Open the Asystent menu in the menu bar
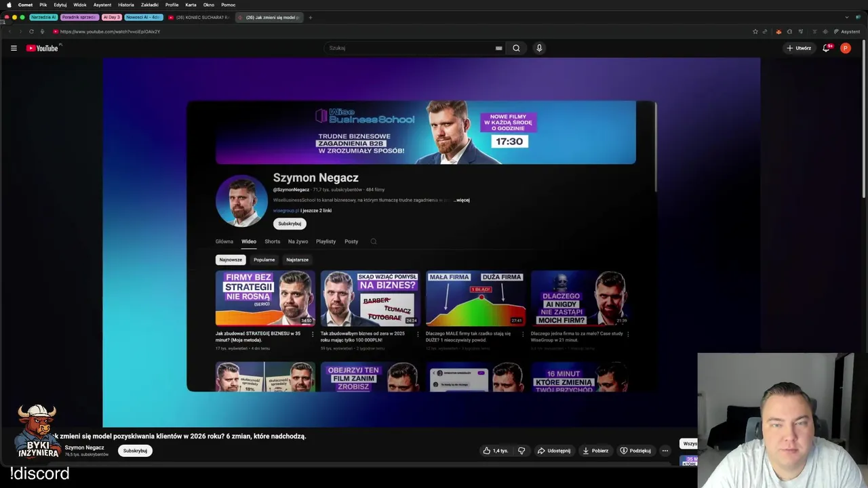The image size is (868, 488). pyautogui.click(x=102, y=5)
